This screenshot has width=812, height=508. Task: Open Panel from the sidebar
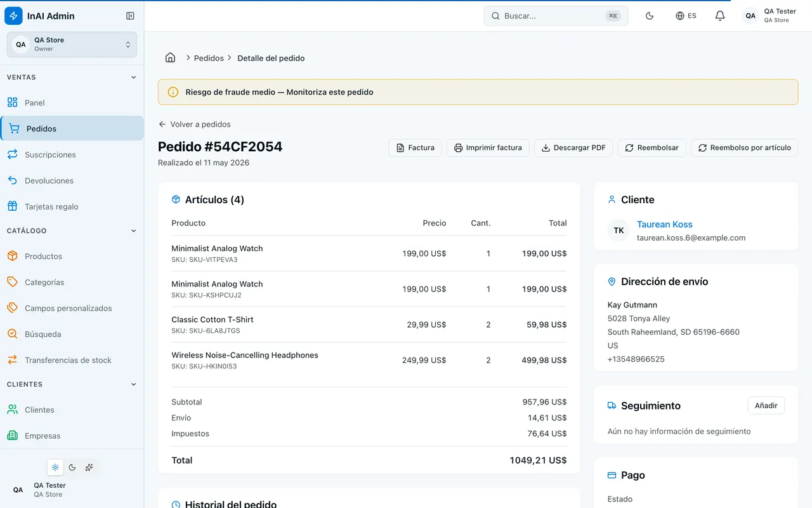pos(72,103)
